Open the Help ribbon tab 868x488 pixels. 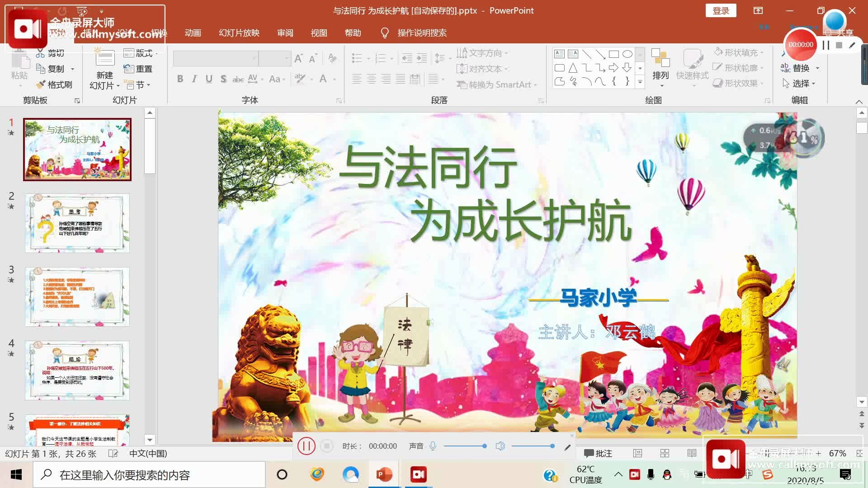[353, 33]
